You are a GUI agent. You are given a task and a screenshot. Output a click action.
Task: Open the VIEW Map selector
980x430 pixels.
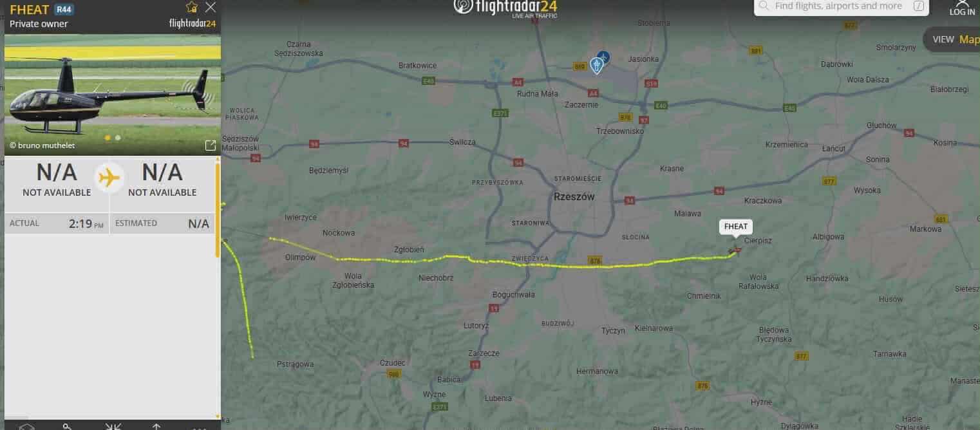tap(952, 39)
